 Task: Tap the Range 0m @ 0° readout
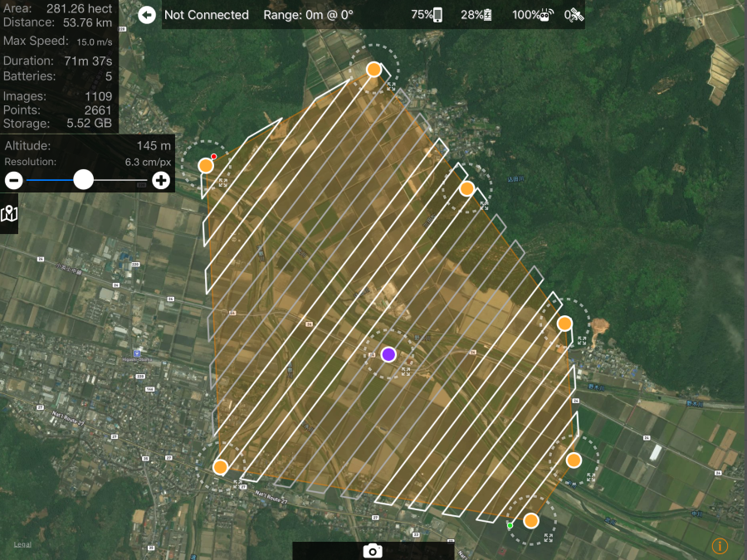coord(308,15)
